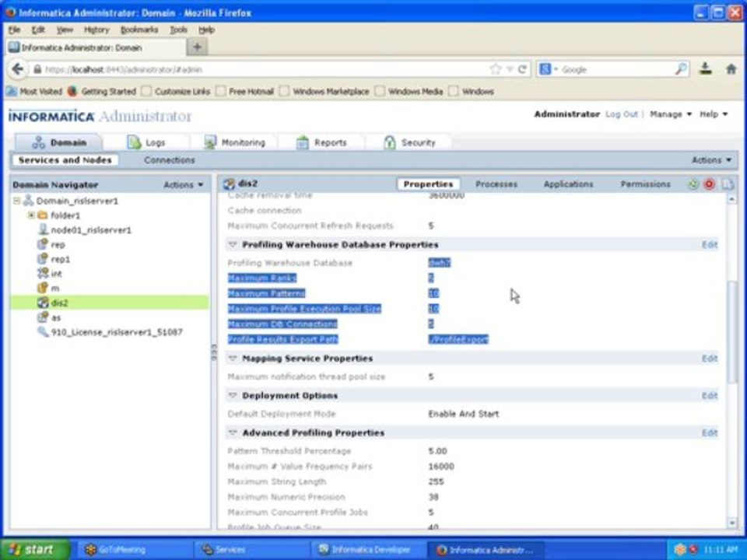Viewport: 747px width, 560px height.
Task: Open the Help dropdown menu
Action: [714, 114]
